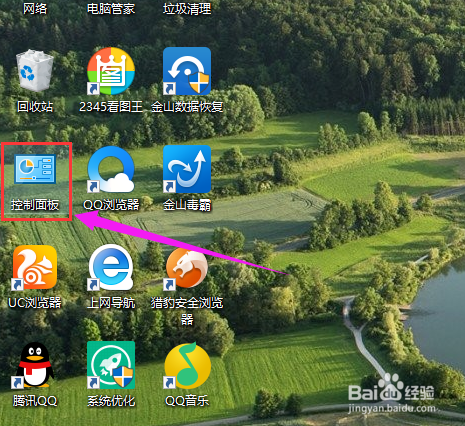This screenshot has height=426, width=465.
Task: Launch the QQ浏览器 browser icon
Action: (111, 169)
